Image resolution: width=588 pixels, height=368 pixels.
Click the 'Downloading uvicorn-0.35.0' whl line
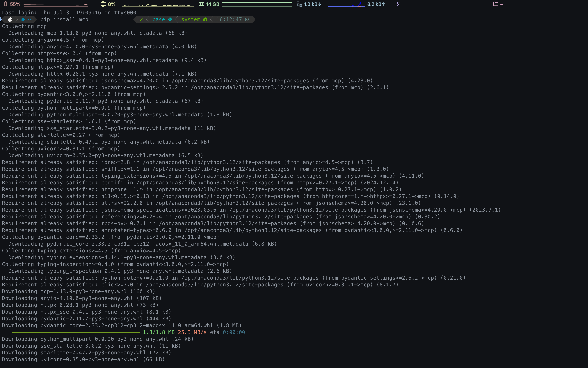83,359
